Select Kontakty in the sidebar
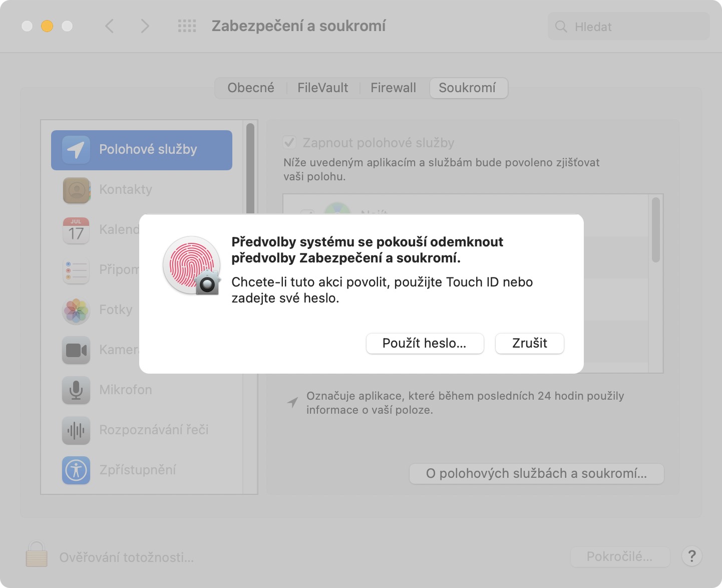 pos(142,190)
